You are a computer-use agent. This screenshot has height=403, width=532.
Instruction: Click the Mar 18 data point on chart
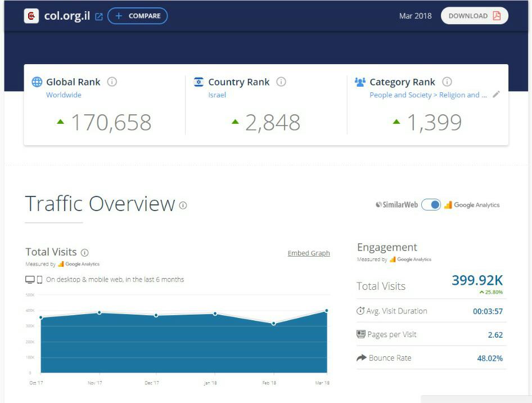coord(326,311)
